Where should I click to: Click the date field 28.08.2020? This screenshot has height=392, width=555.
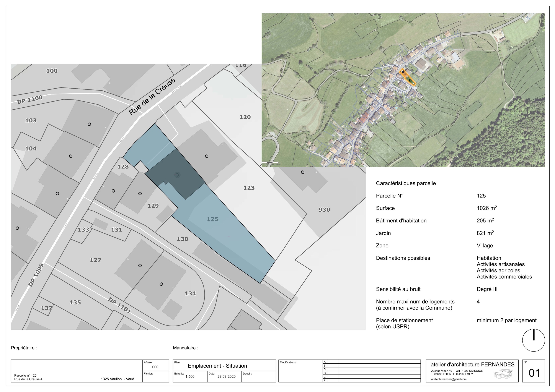click(x=226, y=377)
